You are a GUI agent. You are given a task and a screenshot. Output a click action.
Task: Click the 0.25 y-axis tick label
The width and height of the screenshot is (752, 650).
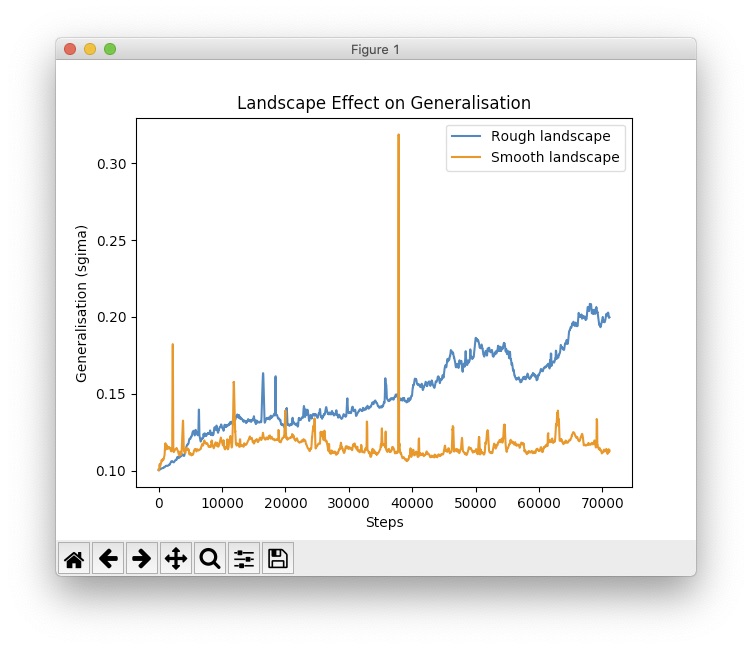click(112, 241)
